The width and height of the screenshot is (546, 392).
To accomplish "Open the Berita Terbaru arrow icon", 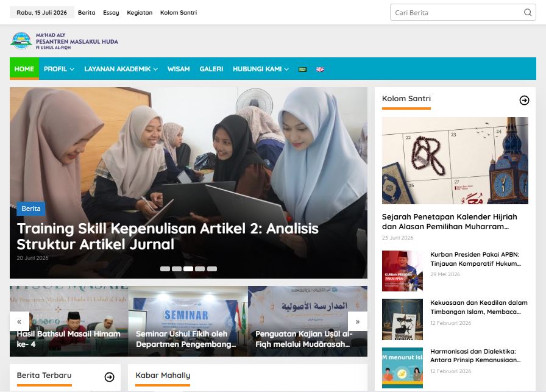I will tap(109, 377).
